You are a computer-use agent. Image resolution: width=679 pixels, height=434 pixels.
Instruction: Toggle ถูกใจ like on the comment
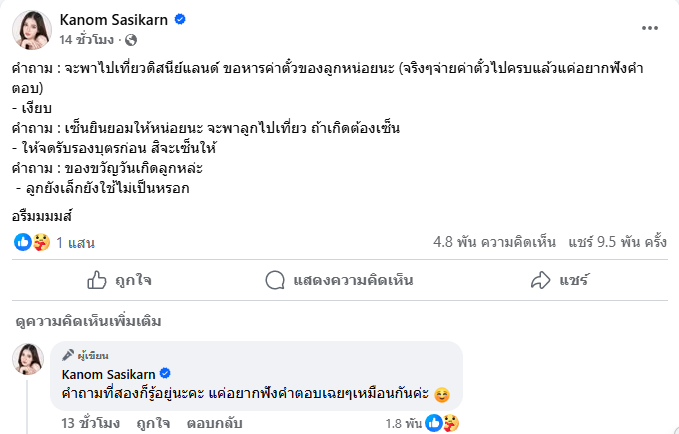152,423
